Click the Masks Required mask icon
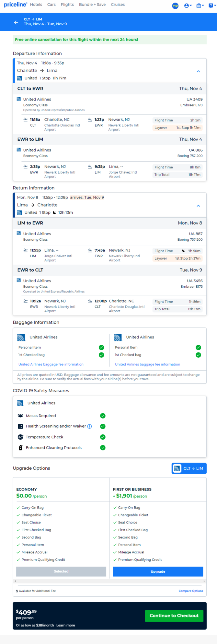Image resolution: width=217 pixels, height=644 pixels. (x=20, y=416)
